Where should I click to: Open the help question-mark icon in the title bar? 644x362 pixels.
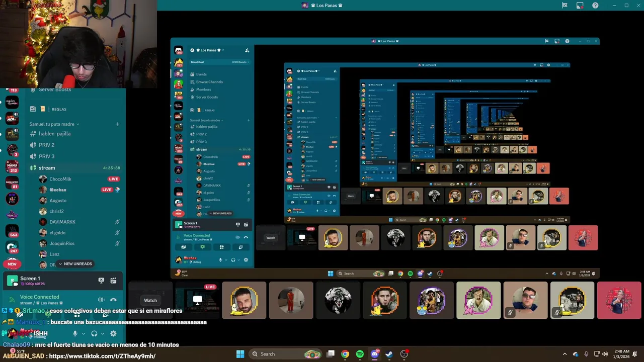coord(595,6)
